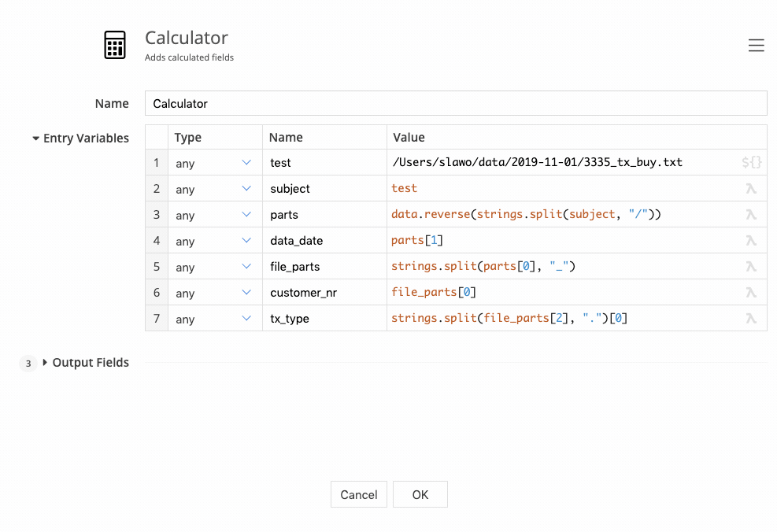Expand the Output Fields section
The width and height of the screenshot is (777, 532).
(45, 363)
